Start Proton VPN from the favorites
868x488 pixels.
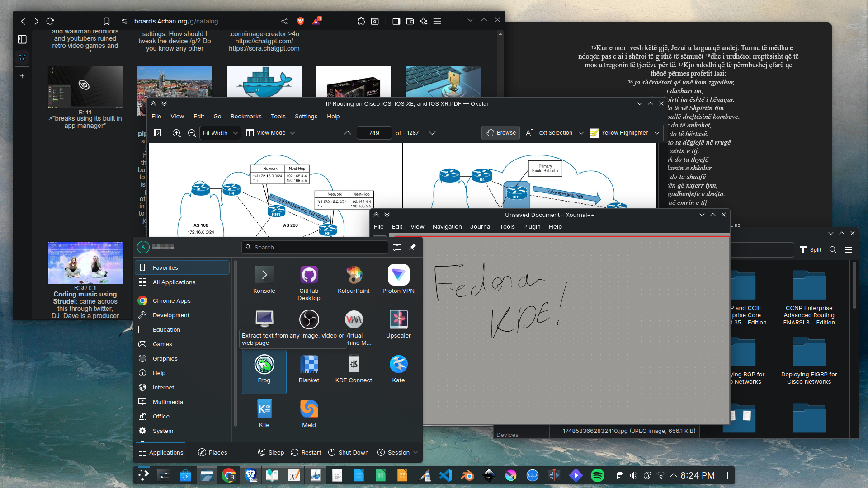click(x=398, y=280)
